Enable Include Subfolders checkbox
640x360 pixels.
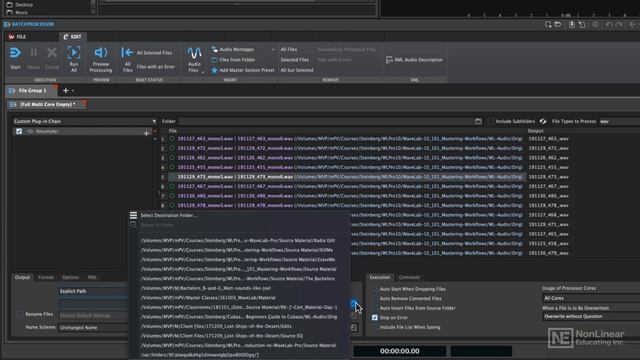click(x=491, y=121)
